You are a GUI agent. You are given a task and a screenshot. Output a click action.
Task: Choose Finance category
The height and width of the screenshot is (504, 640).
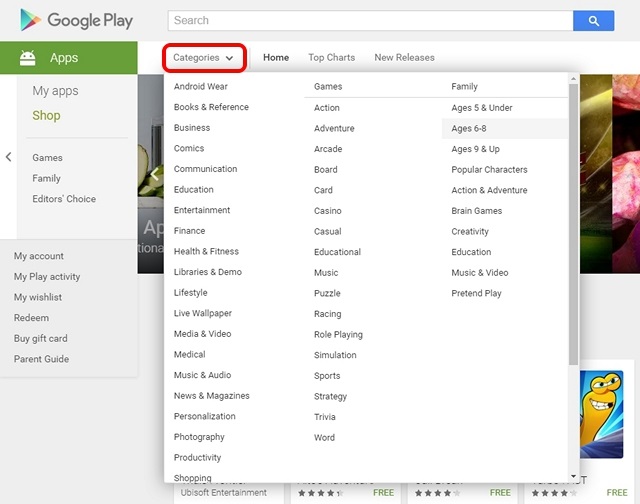coord(189,231)
